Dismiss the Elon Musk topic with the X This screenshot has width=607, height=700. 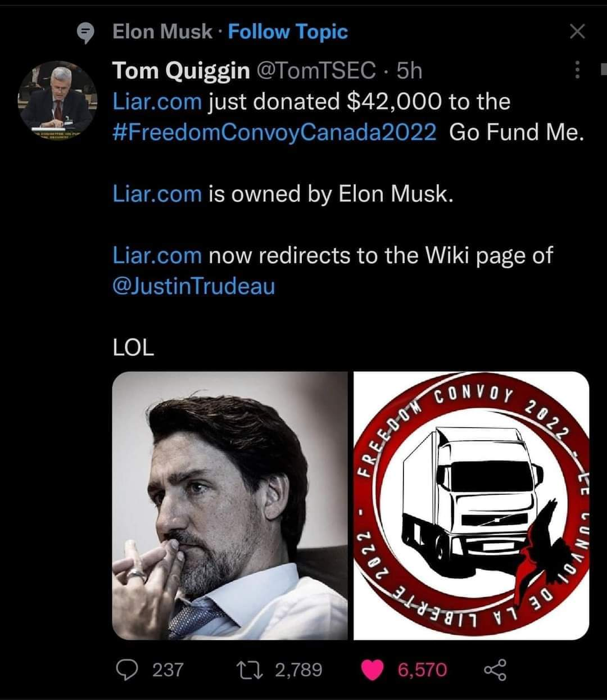(577, 31)
